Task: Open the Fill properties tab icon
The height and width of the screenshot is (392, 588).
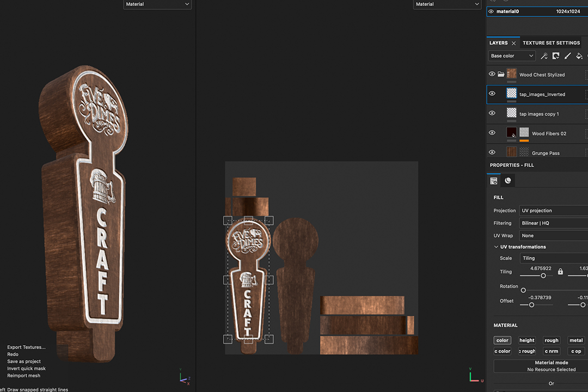Action: point(493,181)
